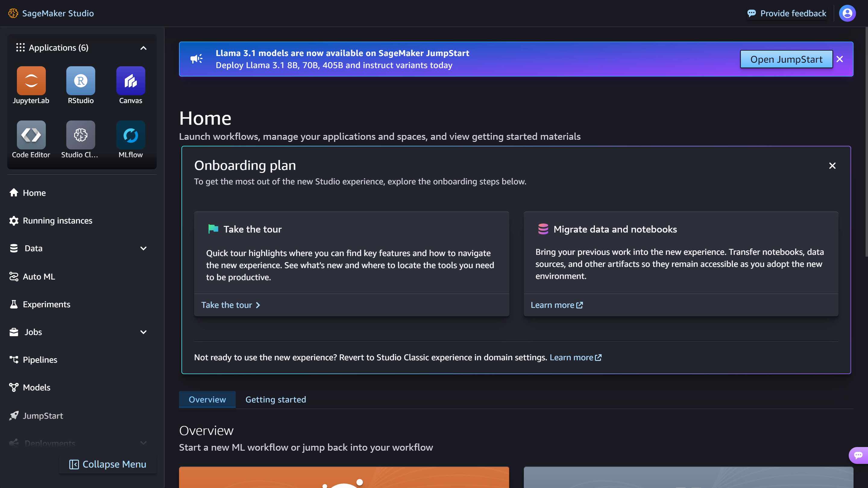This screenshot has height=488, width=868.
Task: Click the user account avatar
Action: pyautogui.click(x=847, y=13)
